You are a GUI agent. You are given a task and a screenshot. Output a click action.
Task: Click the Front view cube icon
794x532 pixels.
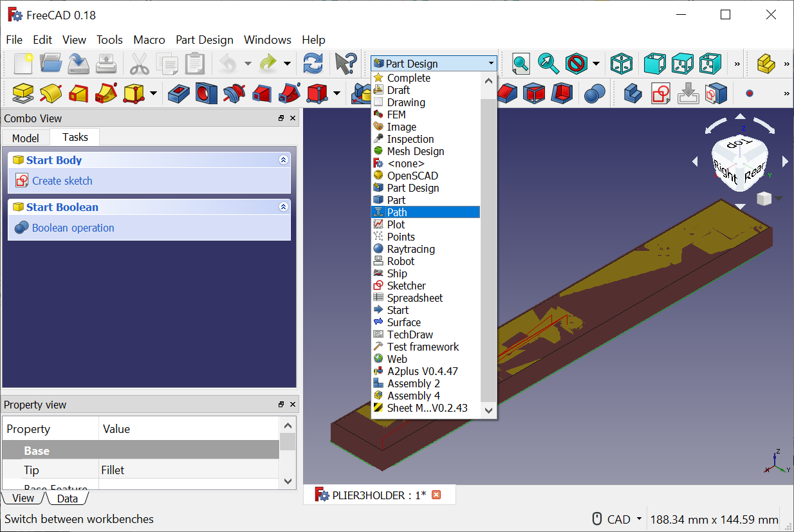tap(655, 64)
